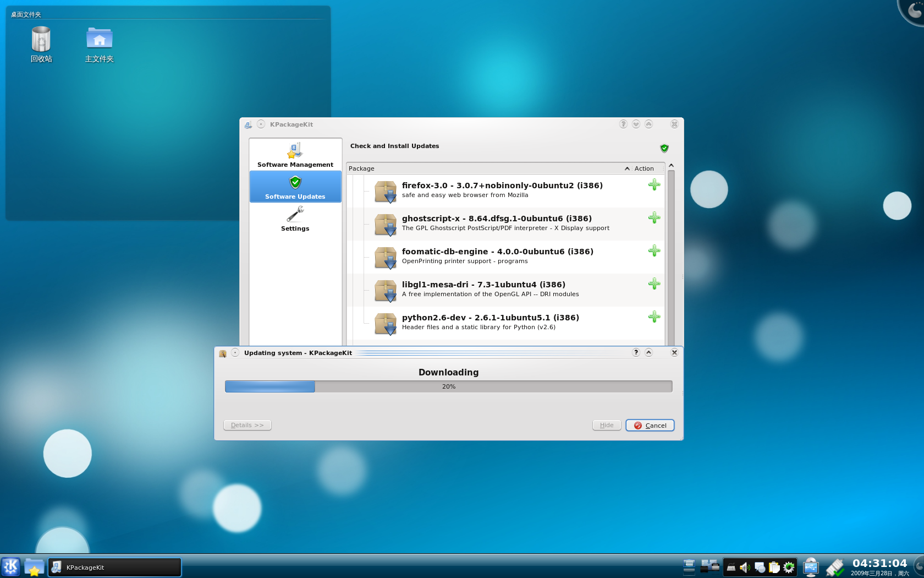Cancel the system update download
Viewport: 924px width, 578px height.
[x=650, y=426]
